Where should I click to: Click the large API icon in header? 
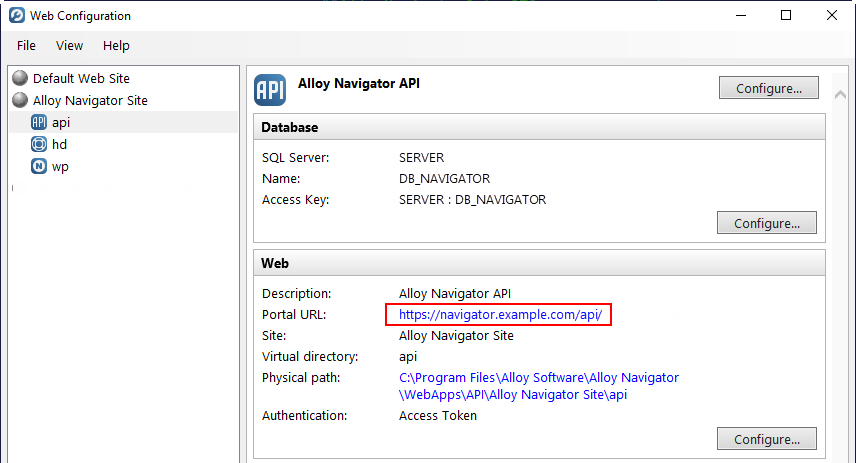click(270, 90)
